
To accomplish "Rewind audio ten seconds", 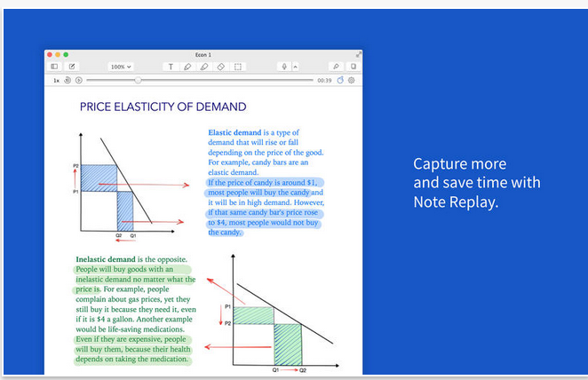I will [68, 80].
